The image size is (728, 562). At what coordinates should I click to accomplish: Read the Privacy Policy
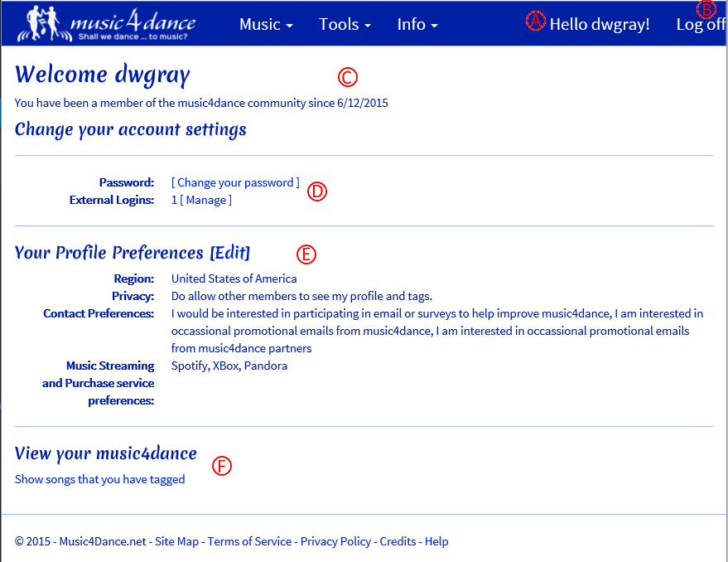[335, 541]
